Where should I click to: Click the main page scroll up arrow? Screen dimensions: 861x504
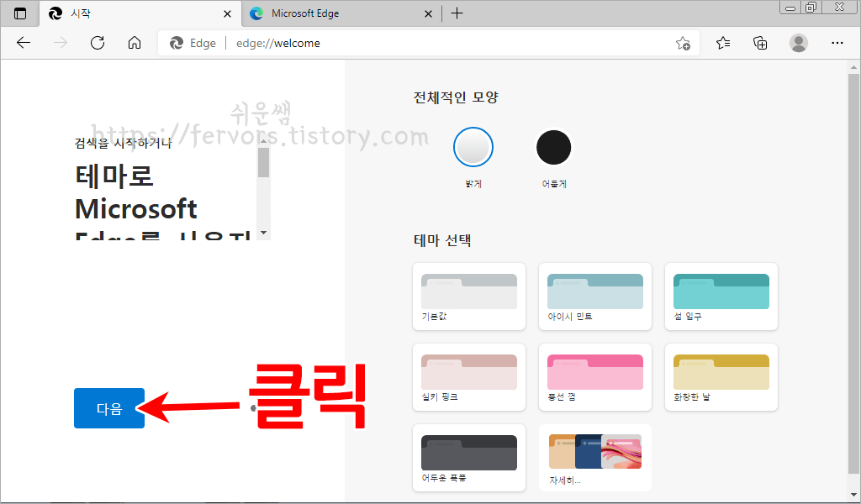(x=853, y=68)
